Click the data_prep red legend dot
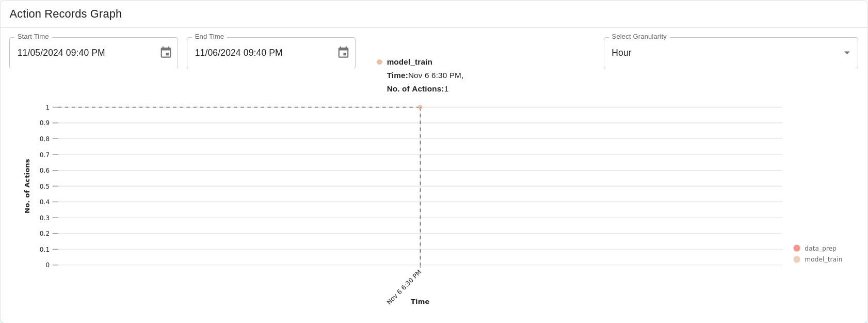 [797, 248]
